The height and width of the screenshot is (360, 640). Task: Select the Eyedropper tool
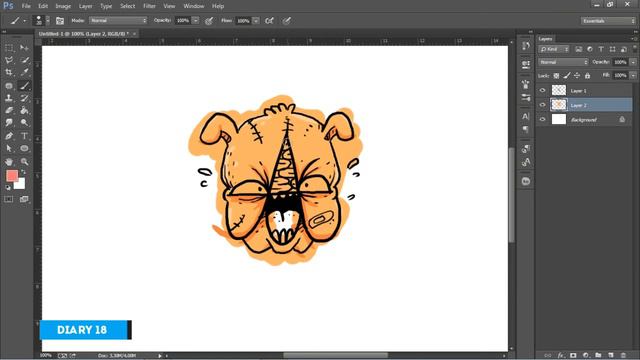[x=24, y=73]
